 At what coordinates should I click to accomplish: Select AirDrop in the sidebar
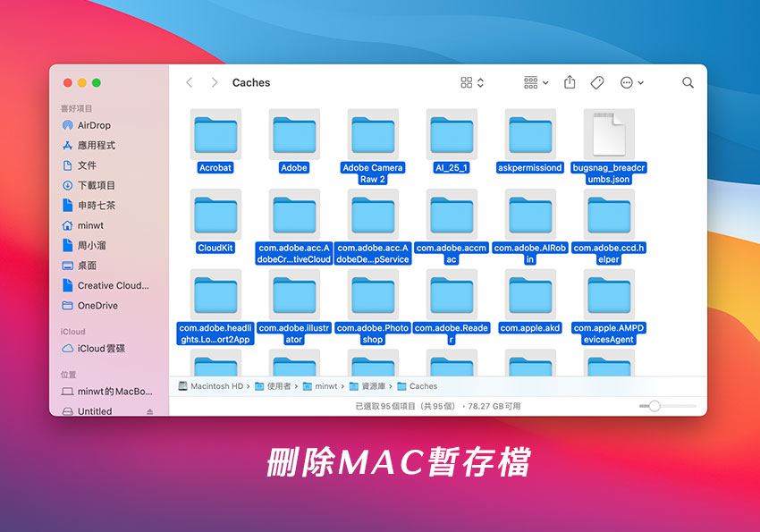[87, 125]
